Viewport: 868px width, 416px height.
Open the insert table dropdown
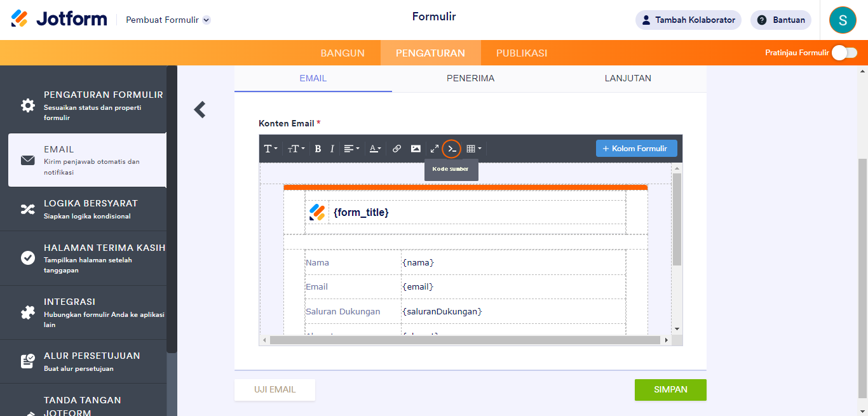(x=473, y=149)
